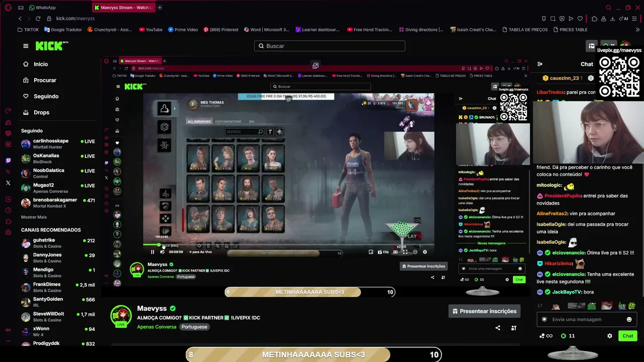This screenshot has width=644, height=362.
Task: Open Início in the Kick sidebar
Action: (x=35, y=64)
